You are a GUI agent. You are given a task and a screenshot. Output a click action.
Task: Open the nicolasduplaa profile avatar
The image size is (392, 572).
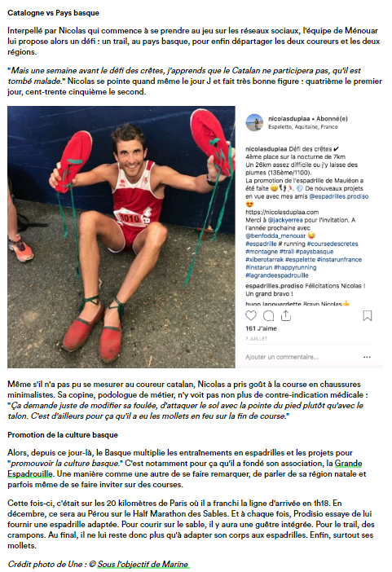[254, 122]
